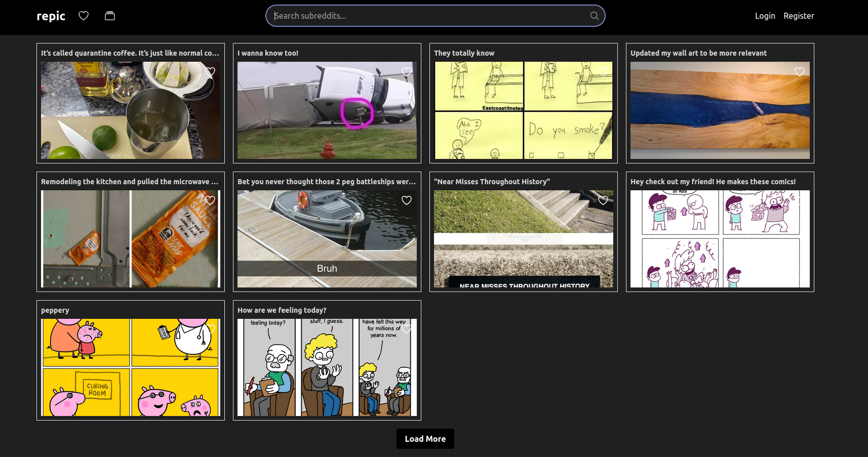Heart the 'I wanna know too!' post
This screenshot has width=868, height=457.
(406, 72)
